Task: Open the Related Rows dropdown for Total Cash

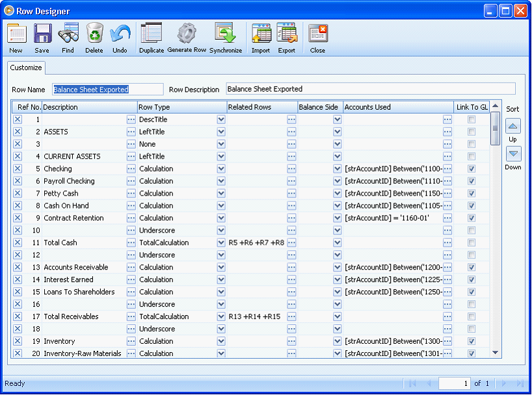Action: pos(291,242)
